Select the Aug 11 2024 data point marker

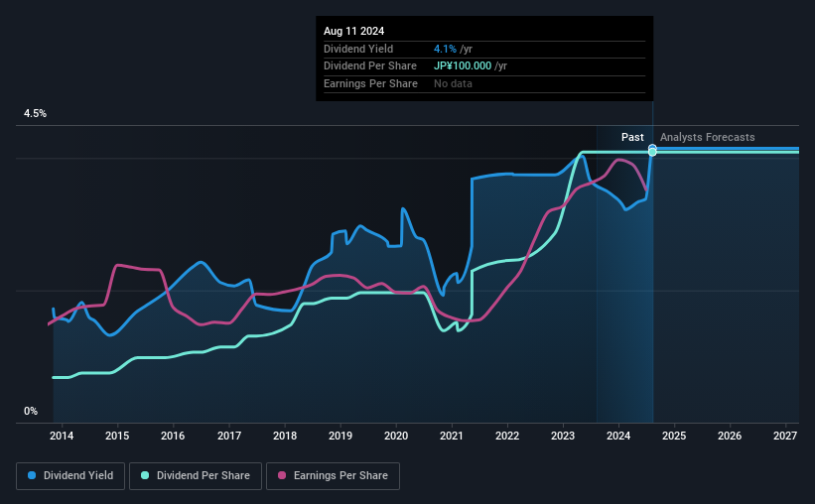(652, 150)
